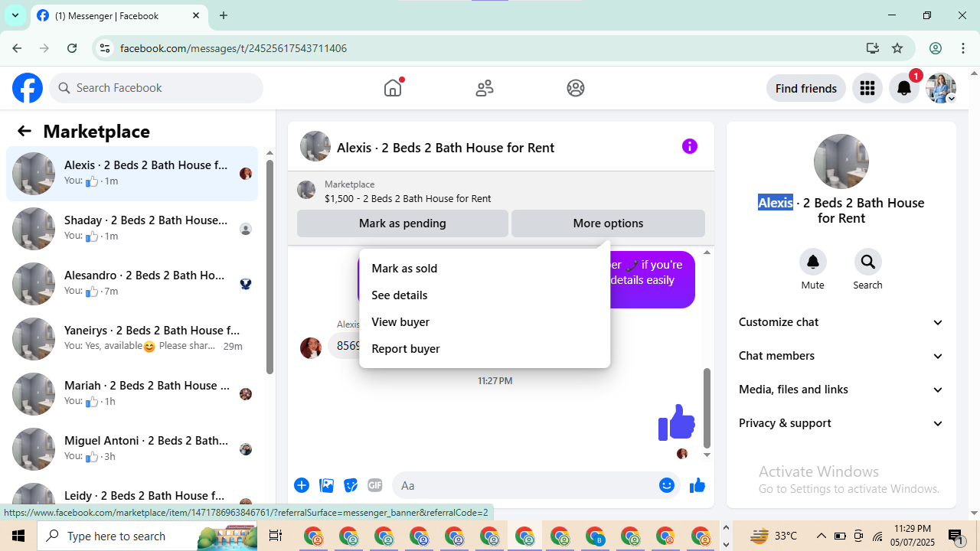Image resolution: width=980 pixels, height=551 pixels.
Task: Open emoji picker in message box
Action: click(x=667, y=485)
